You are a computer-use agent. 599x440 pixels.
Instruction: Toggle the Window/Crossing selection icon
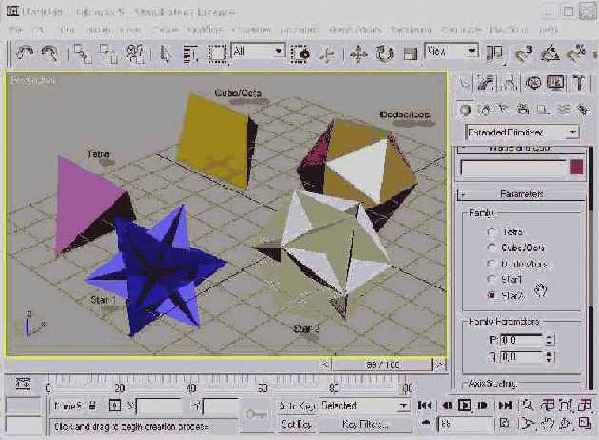(300, 53)
